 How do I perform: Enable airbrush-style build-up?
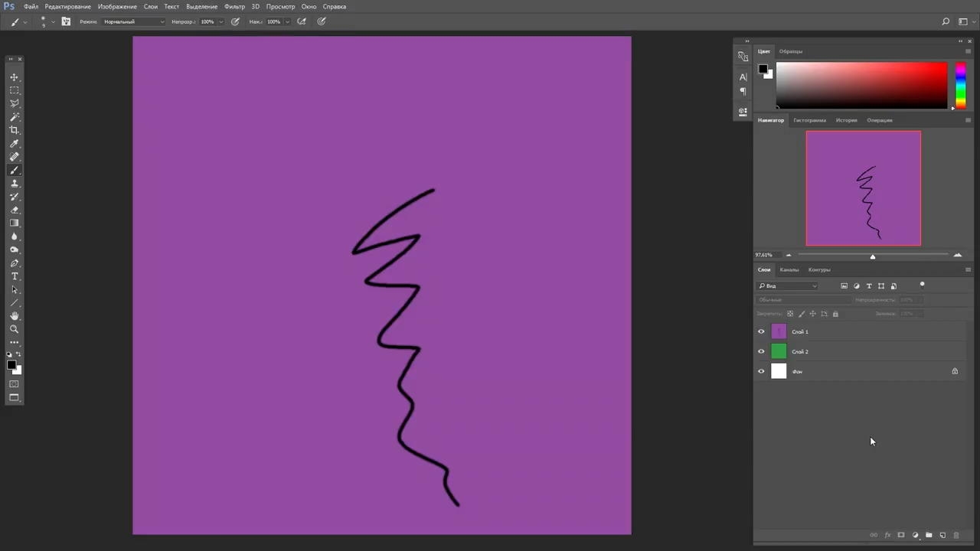(x=302, y=21)
